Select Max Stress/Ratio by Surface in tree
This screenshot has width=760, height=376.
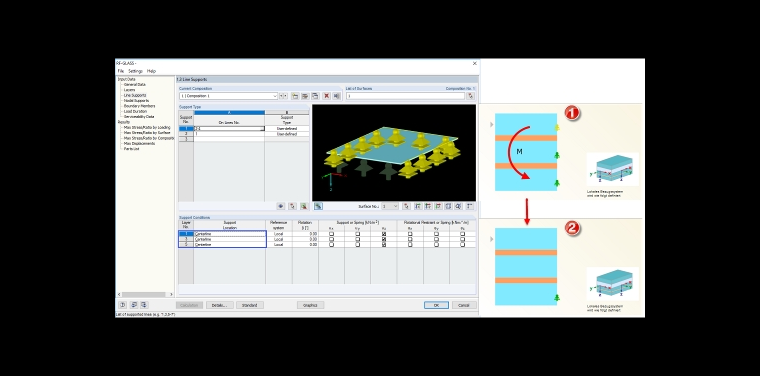pyautogui.click(x=147, y=132)
